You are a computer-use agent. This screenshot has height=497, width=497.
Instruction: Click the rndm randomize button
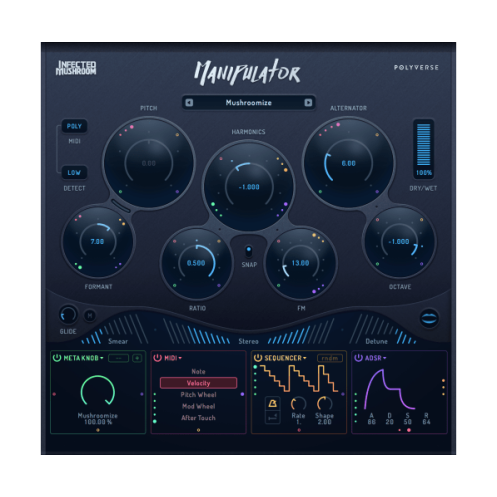pos(330,358)
